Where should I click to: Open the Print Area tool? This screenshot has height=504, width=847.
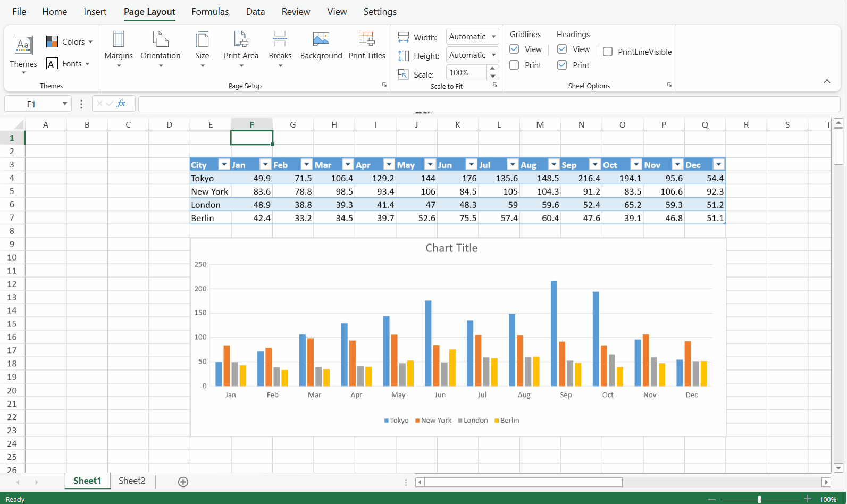[241, 40]
